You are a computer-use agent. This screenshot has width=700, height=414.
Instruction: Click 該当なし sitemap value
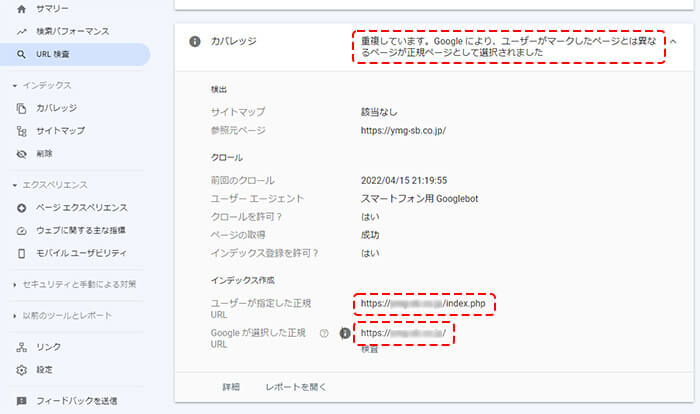click(379, 112)
